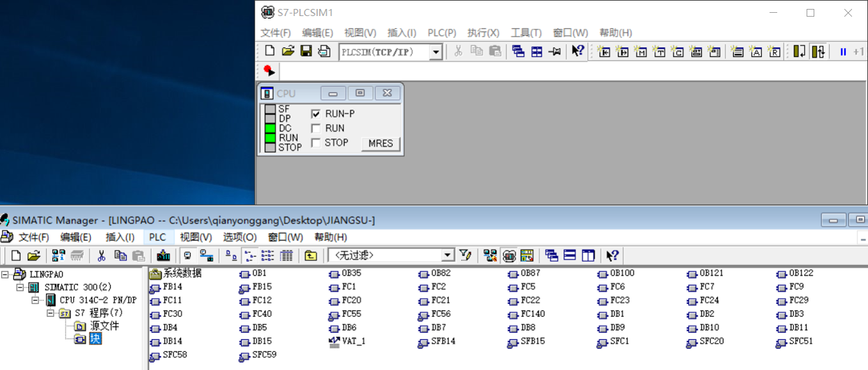Click the filter funnel icon beside the filter box
868x370 pixels.
pyautogui.click(x=465, y=255)
